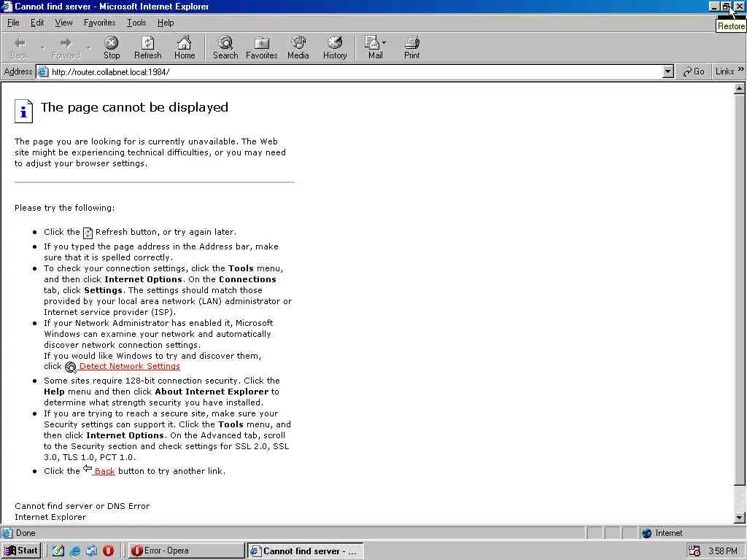Click the address bar URL field
Screen dimensions: 747x560
click(x=356, y=72)
